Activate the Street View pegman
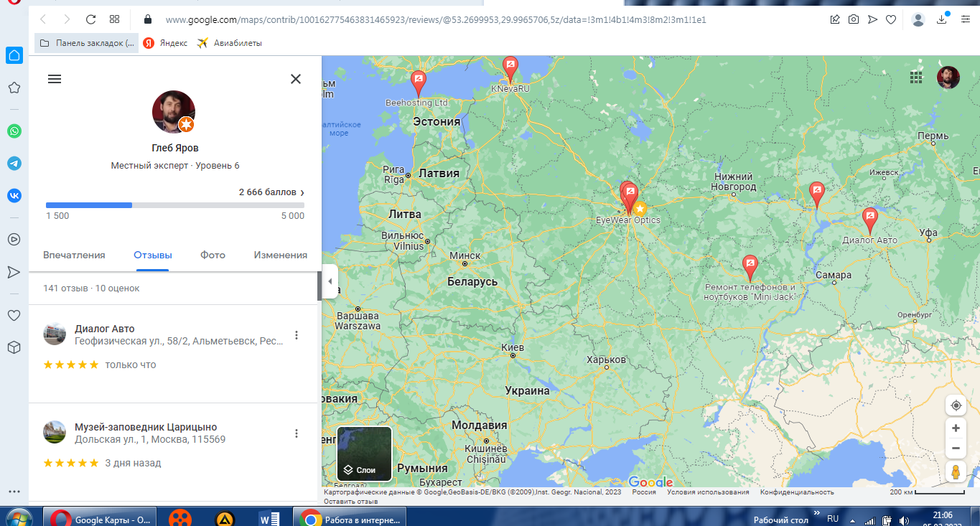980x526 pixels. (x=956, y=472)
